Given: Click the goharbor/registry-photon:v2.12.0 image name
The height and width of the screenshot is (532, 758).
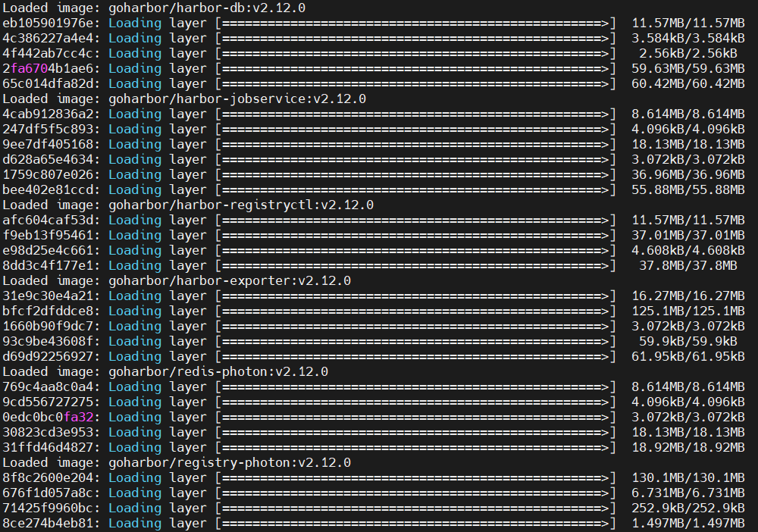Looking at the screenshot, I should [230, 462].
